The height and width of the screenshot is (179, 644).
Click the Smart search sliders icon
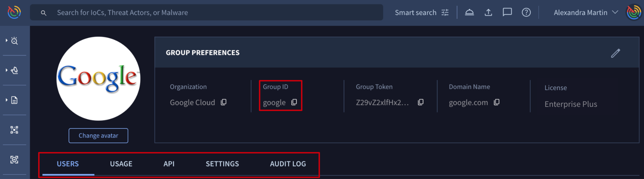tap(445, 13)
